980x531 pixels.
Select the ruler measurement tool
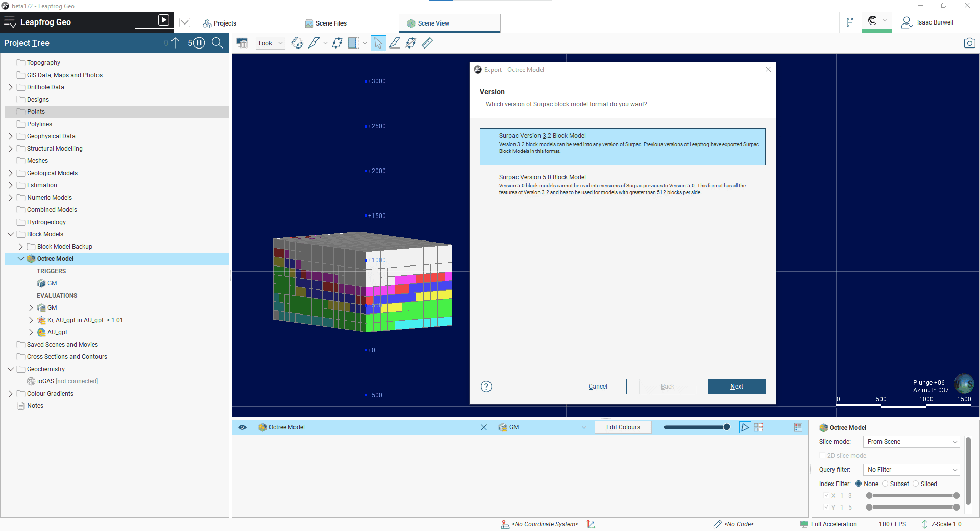[427, 43]
